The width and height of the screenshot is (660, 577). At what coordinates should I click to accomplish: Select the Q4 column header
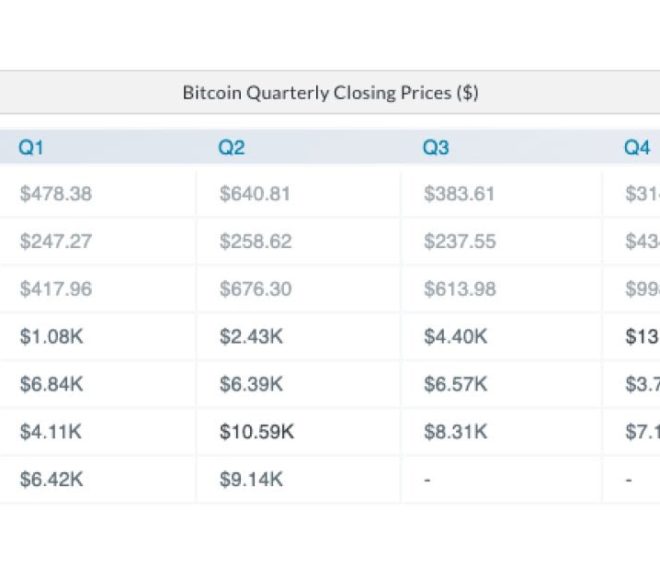[x=637, y=148]
